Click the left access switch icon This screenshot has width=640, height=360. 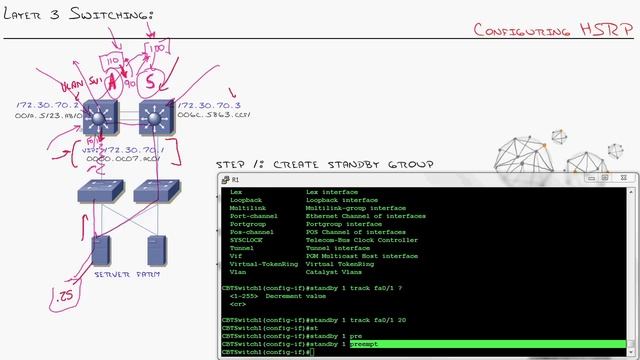click(100, 191)
